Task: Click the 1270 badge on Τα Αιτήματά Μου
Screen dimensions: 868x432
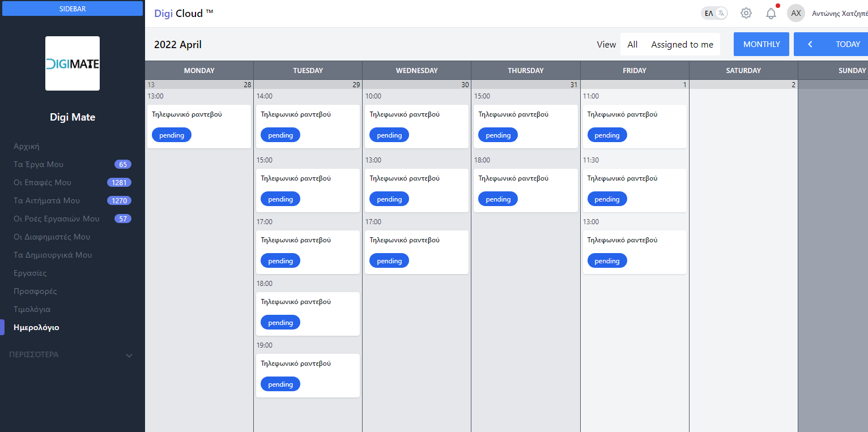Action: (x=119, y=200)
